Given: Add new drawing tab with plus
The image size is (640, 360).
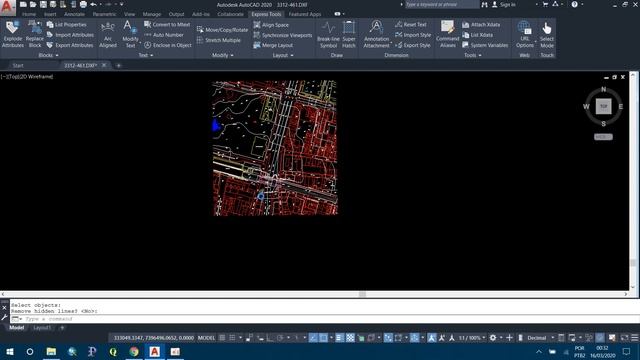Looking at the screenshot, I should [x=119, y=65].
